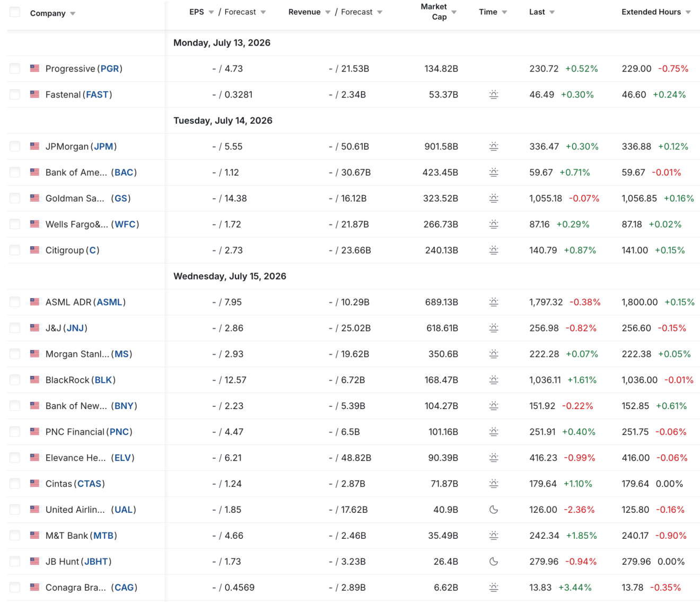Open the Company column sort dropdown
The image size is (700, 602).
tap(73, 14)
